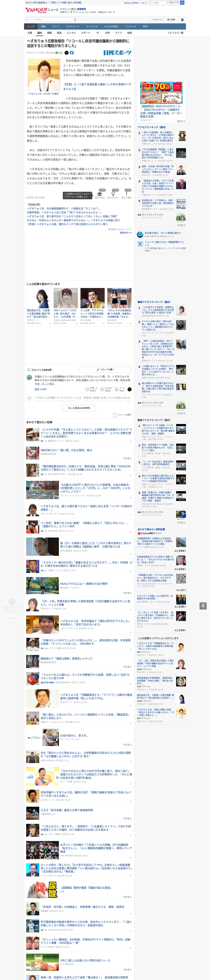Open the トップ tab

tap(31, 27)
